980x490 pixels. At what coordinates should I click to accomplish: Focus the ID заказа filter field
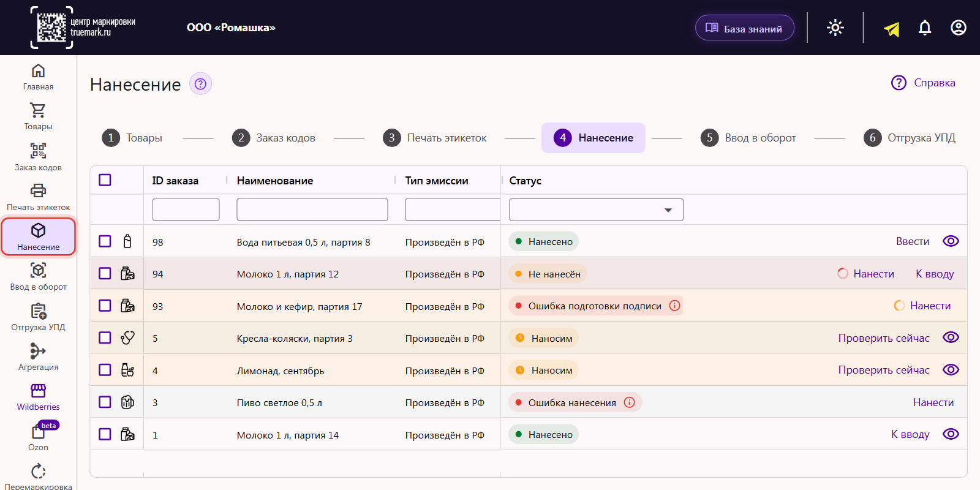(186, 209)
